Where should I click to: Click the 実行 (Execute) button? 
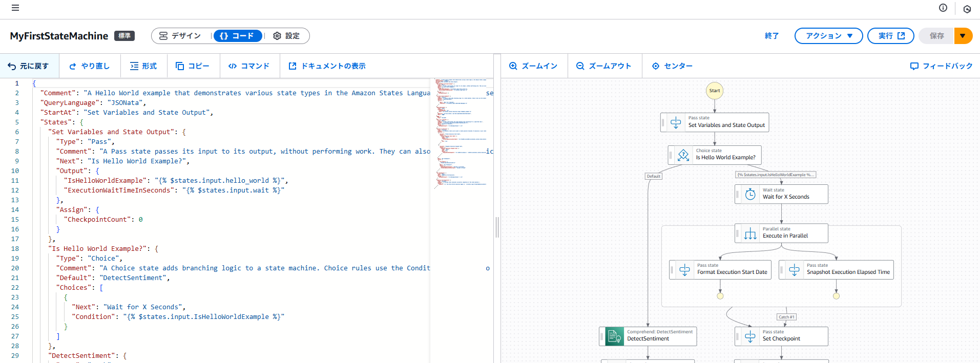(891, 36)
